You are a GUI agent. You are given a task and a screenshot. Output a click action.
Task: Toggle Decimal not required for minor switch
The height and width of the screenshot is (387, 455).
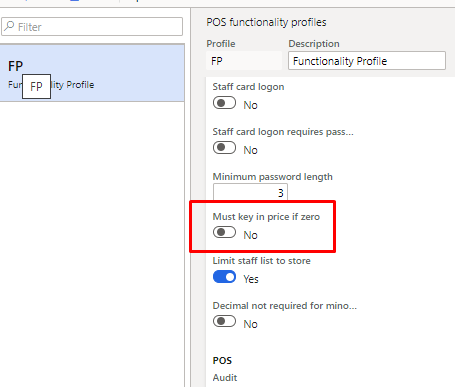click(x=224, y=321)
